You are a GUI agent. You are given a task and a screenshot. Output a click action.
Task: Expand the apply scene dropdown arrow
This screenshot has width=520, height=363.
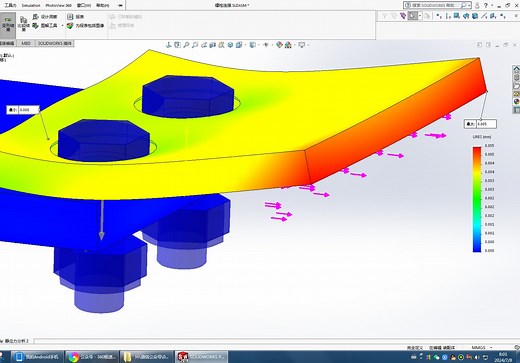click(x=295, y=45)
